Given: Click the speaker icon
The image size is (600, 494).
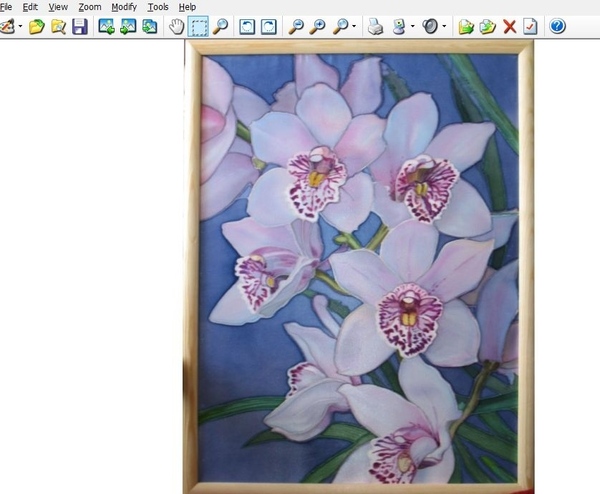Looking at the screenshot, I should (430, 26).
